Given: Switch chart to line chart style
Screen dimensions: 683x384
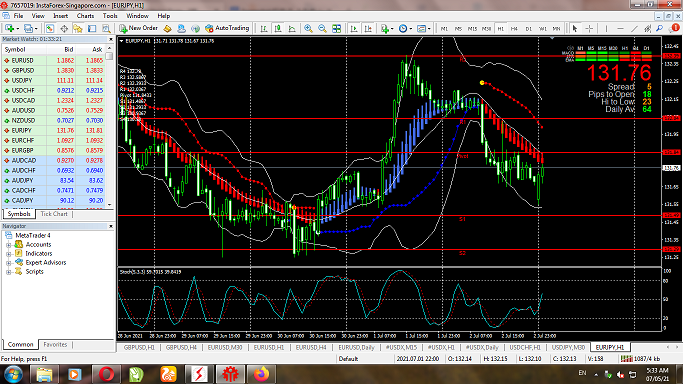Looking at the screenshot, I should tap(292, 28).
